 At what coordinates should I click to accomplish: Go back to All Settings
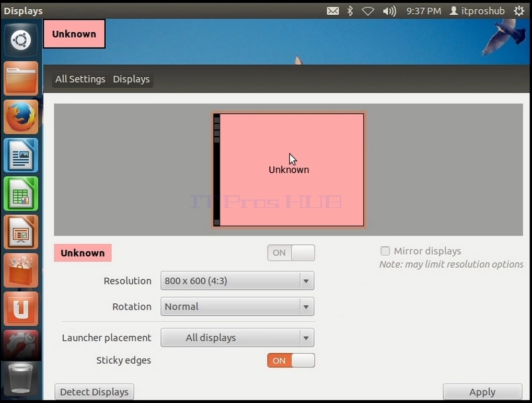(80, 79)
